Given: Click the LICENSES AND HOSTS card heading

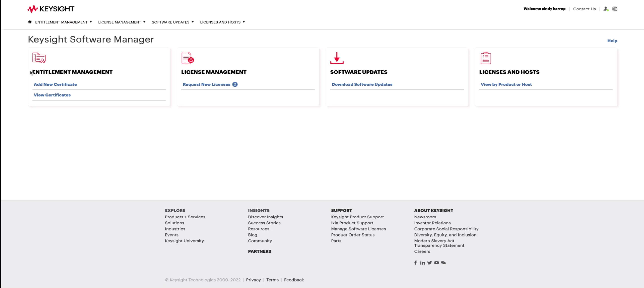Looking at the screenshot, I should 509,72.
